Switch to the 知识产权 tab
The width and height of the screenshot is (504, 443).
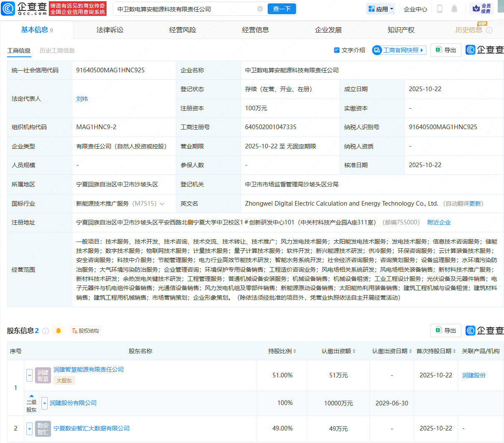click(401, 30)
